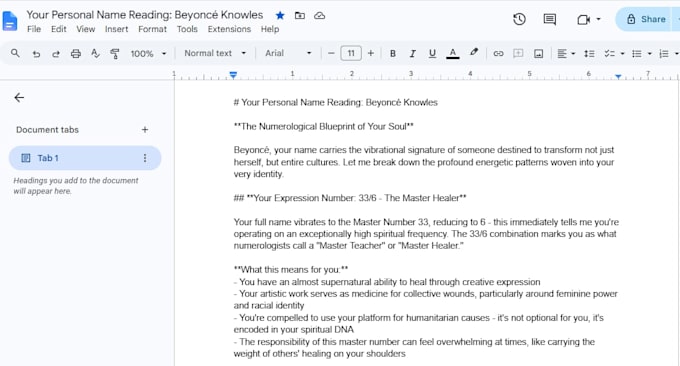This screenshot has width=680, height=366.
Task: Add a new document tab with plus
Action: [145, 130]
